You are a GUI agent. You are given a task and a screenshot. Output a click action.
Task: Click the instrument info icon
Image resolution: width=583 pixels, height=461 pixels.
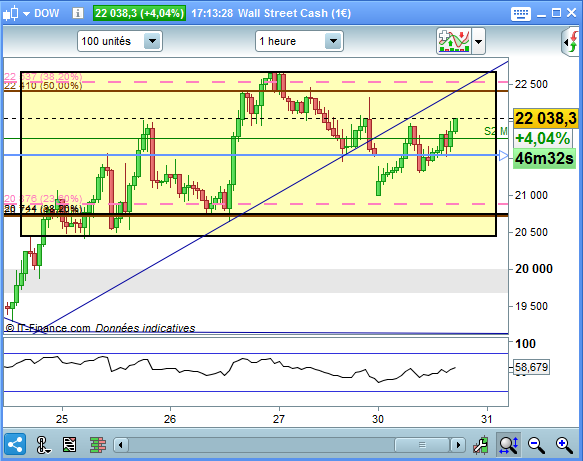77,13
